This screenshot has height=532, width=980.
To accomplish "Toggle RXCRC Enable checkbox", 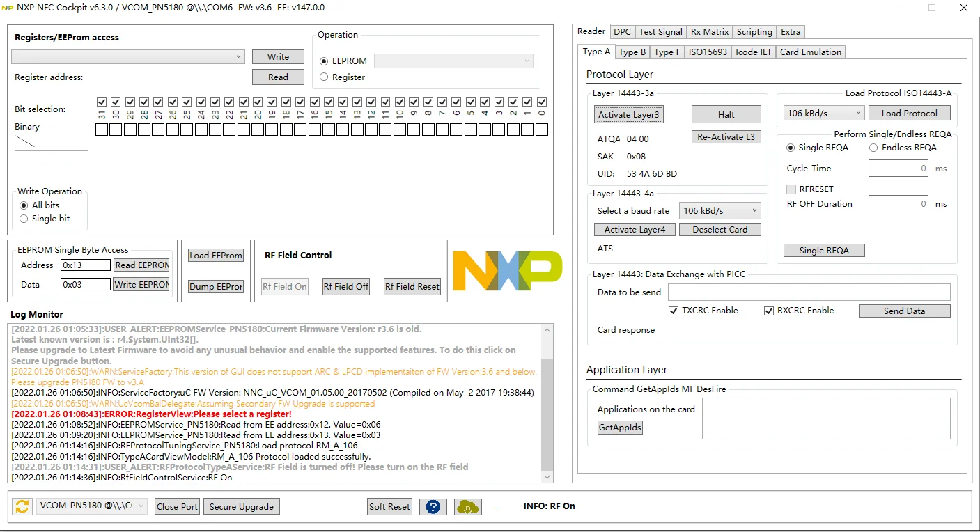I will 769,311.
